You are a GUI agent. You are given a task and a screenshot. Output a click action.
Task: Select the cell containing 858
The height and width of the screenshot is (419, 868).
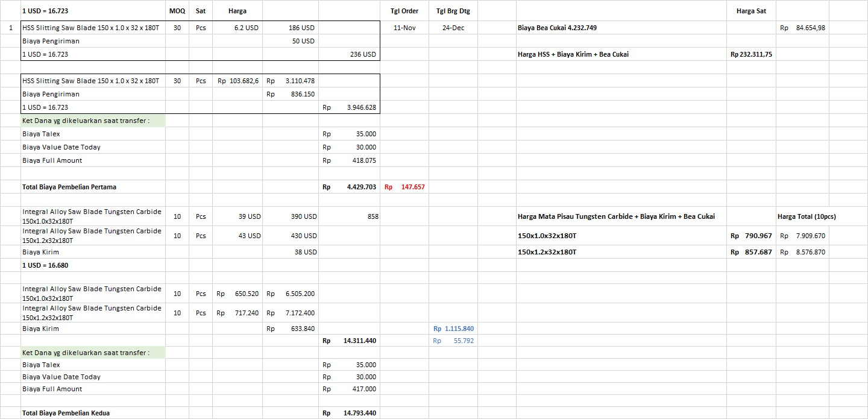tap(350, 216)
